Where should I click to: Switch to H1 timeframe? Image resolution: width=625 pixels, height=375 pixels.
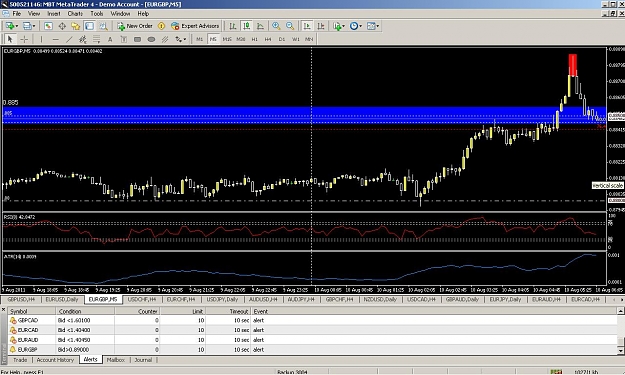(x=254, y=39)
